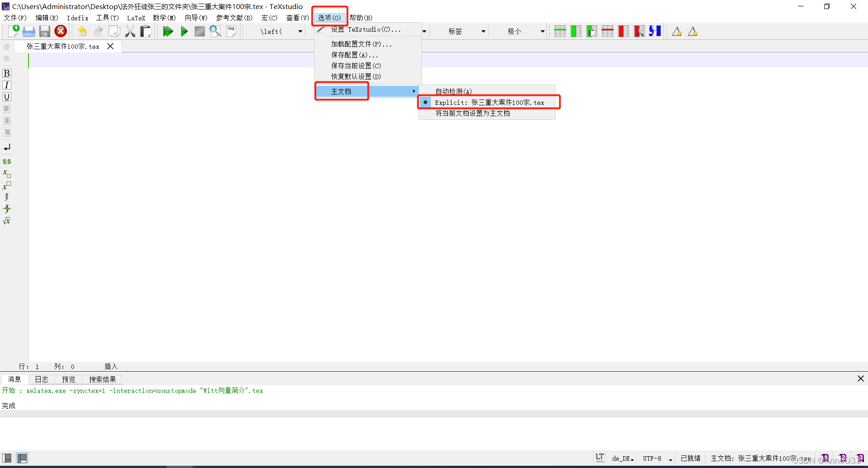Click the Open file icon in toolbar

tap(29, 31)
